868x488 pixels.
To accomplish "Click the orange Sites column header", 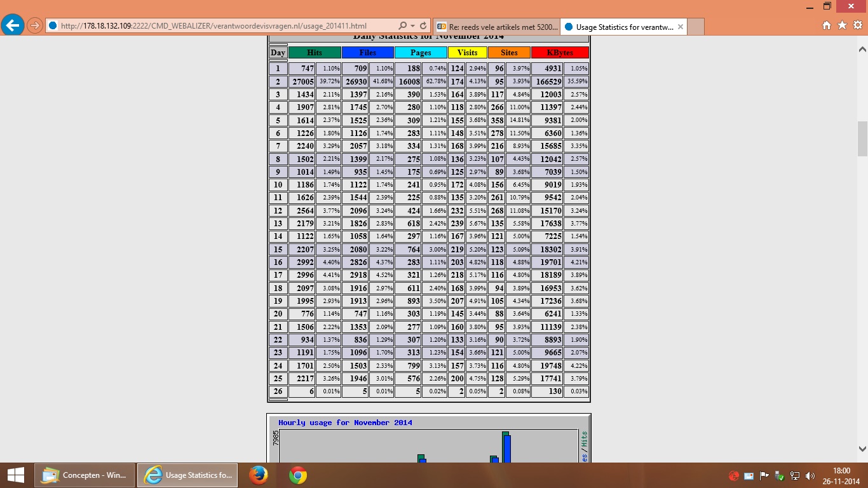I will 509,53.
